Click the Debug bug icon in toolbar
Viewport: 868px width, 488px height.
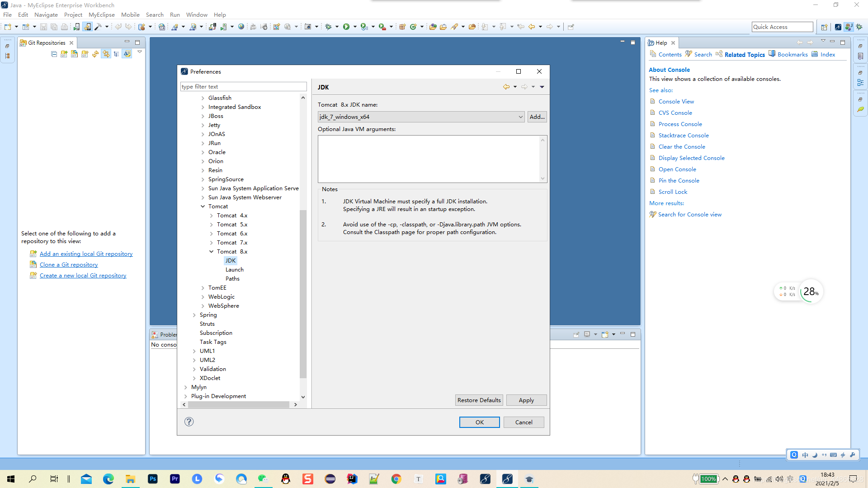click(x=329, y=27)
